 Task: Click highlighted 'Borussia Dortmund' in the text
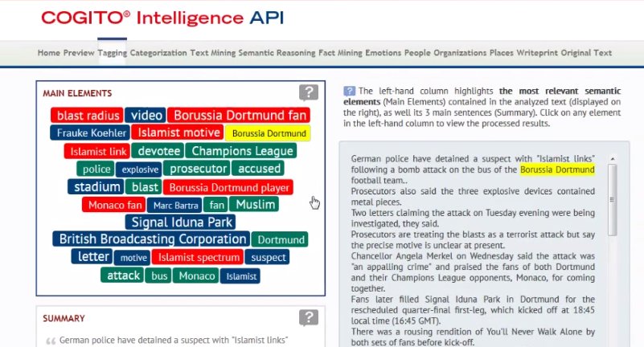pos(557,169)
